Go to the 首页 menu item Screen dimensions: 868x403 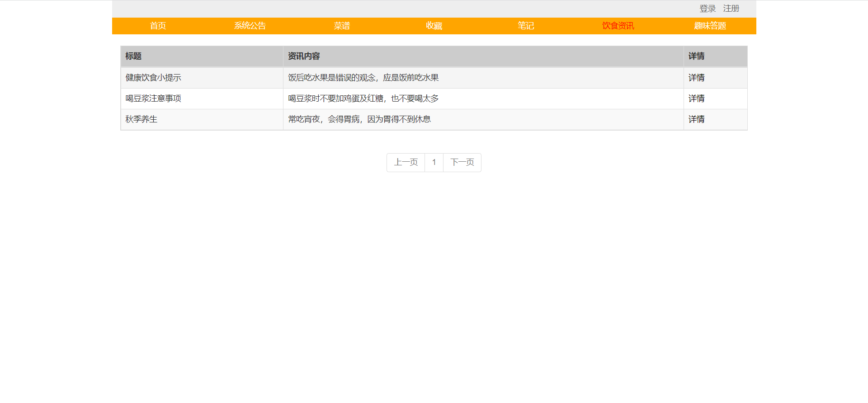158,26
